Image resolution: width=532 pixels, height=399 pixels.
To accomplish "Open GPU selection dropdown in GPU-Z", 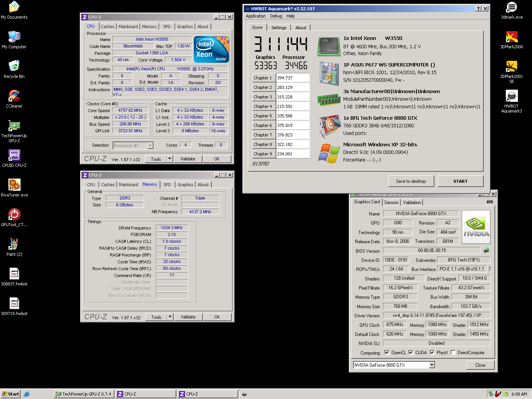I will 432,365.
